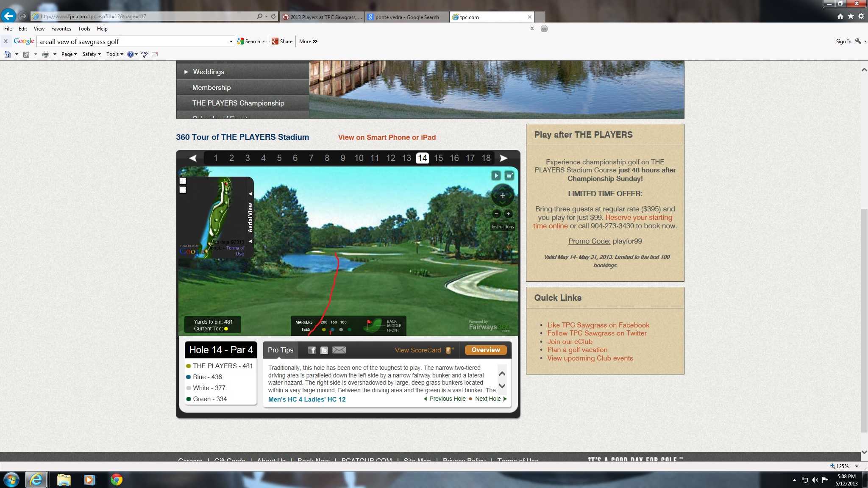The height and width of the screenshot is (488, 868).
Task: Zoom in on the aerial mini map
Action: coord(183,181)
